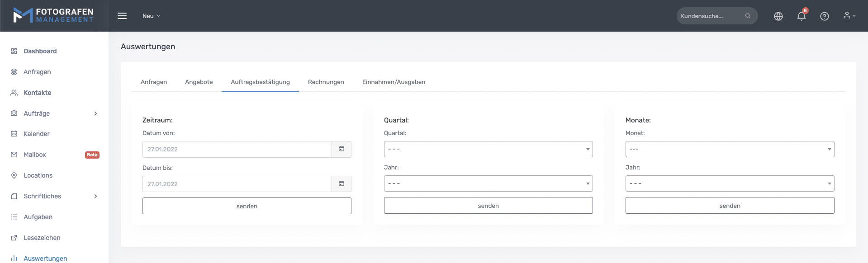Click the Kundensuche search field

[709, 16]
